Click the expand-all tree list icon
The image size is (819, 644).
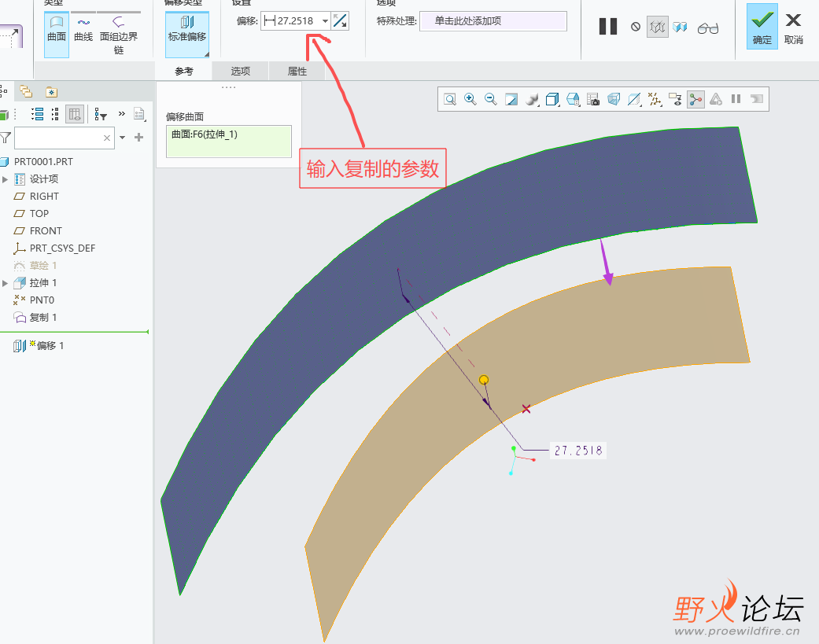pyautogui.click(x=37, y=114)
